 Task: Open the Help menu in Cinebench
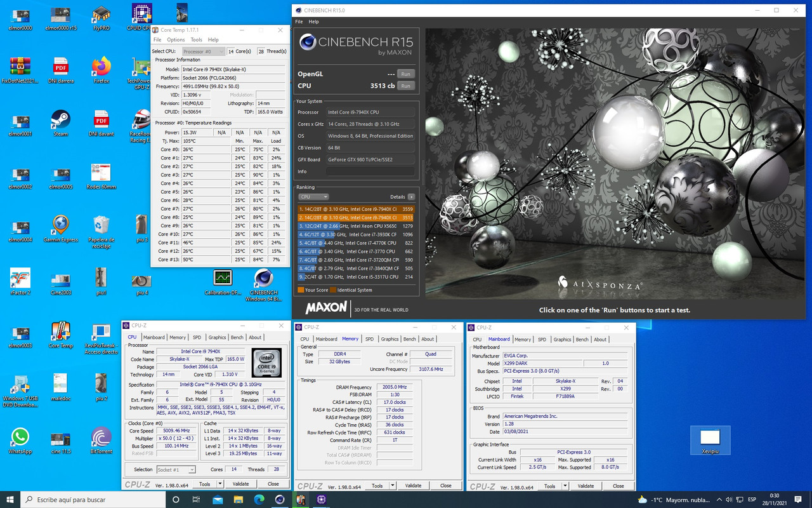coord(313,22)
